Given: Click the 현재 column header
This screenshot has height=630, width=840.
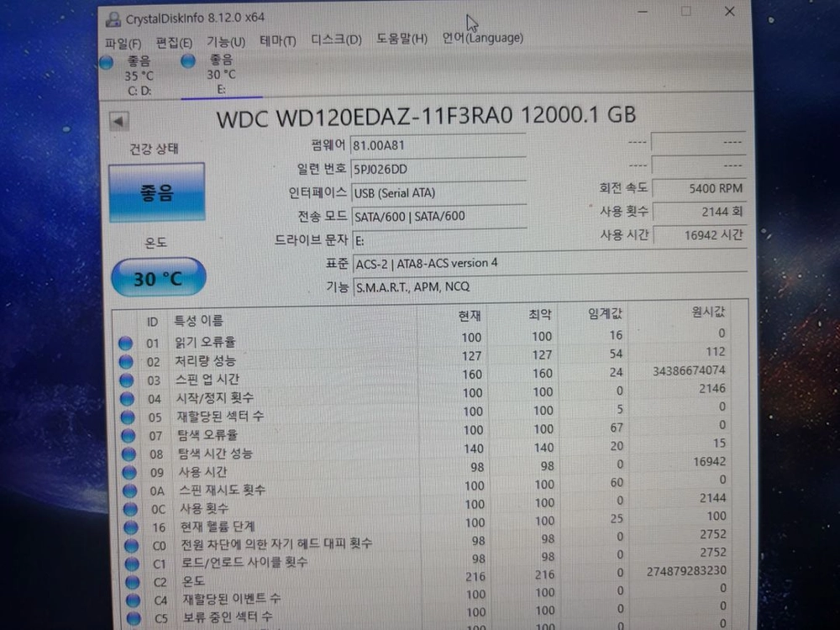Looking at the screenshot, I should [470, 316].
